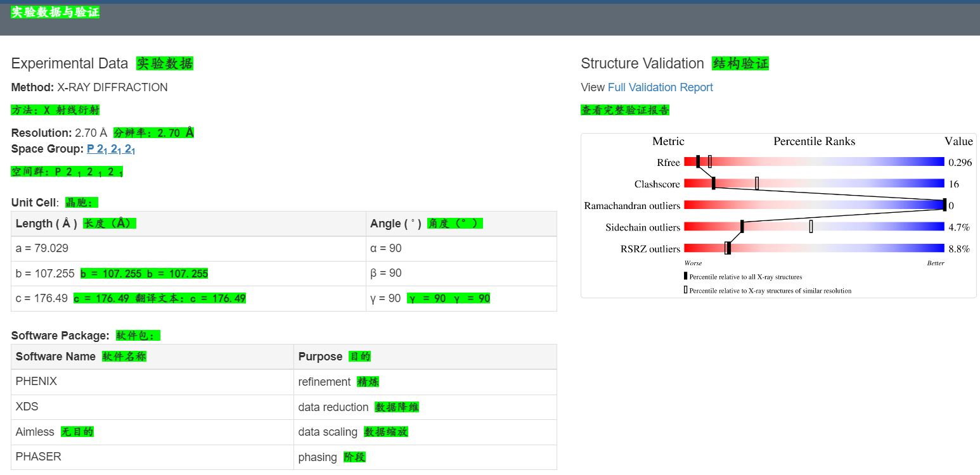Viewport: 980px width, 475px height.
Task: Click the Length ( Å ) column header
Action: [x=188, y=224]
